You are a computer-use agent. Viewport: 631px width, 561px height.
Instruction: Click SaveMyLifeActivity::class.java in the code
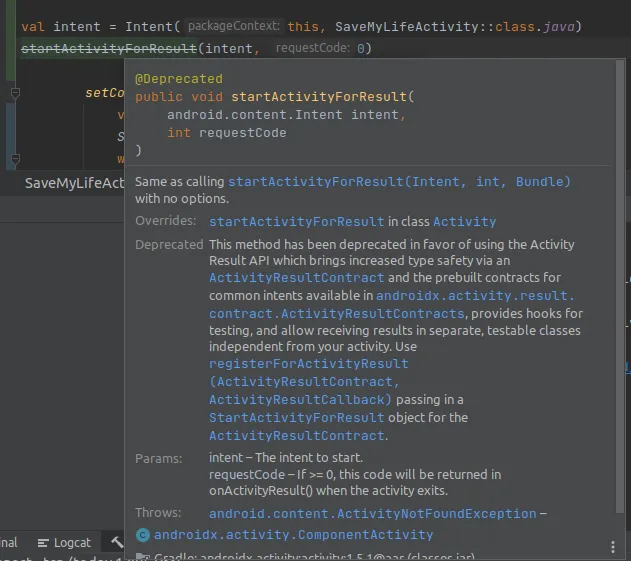[x=455, y=27]
